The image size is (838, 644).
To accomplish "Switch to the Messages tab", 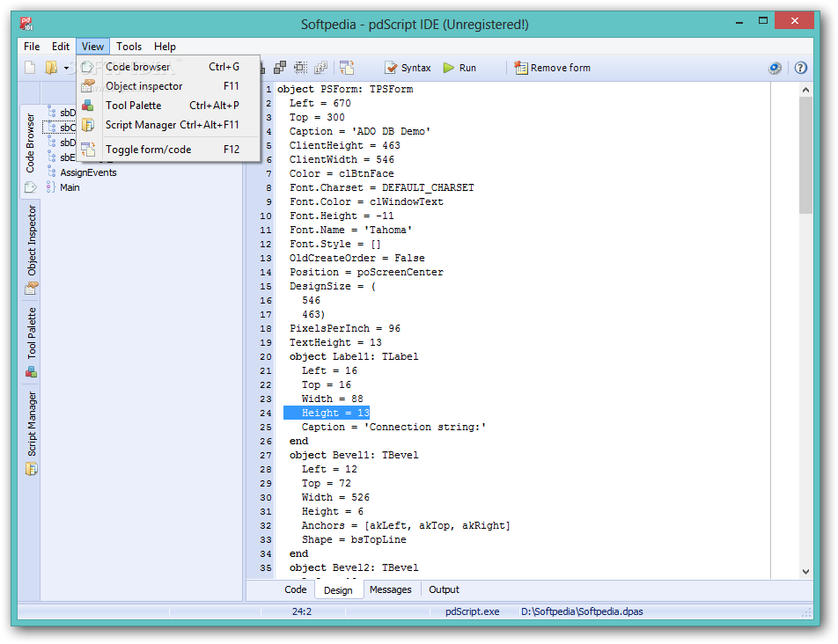I will pos(391,589).
